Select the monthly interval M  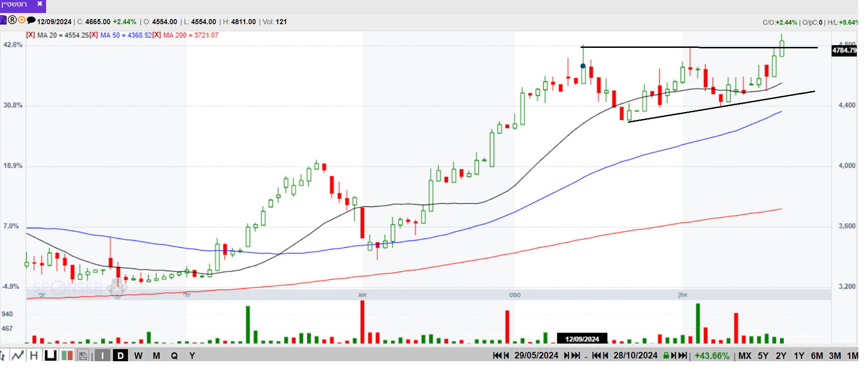tap(156, 356)
